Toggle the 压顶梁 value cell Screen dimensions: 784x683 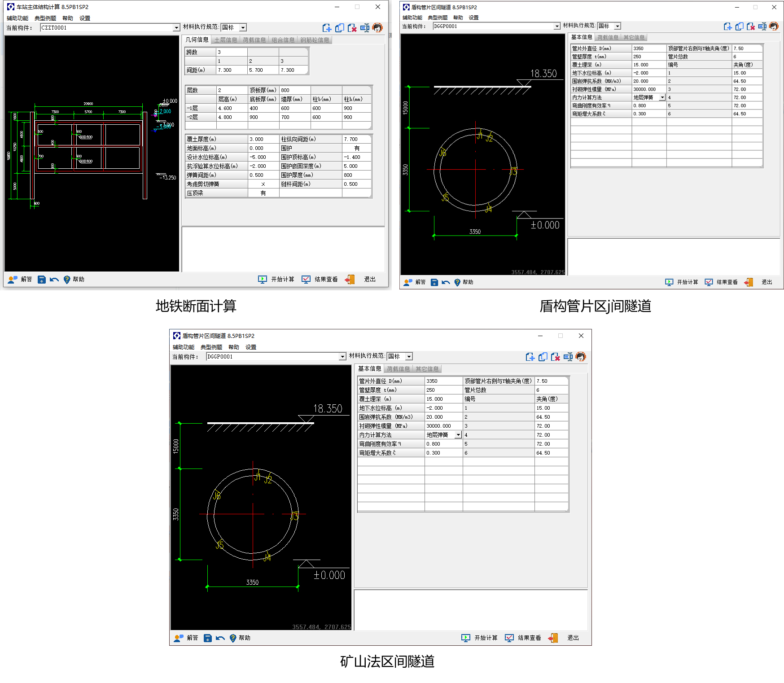tap(263, 193)
